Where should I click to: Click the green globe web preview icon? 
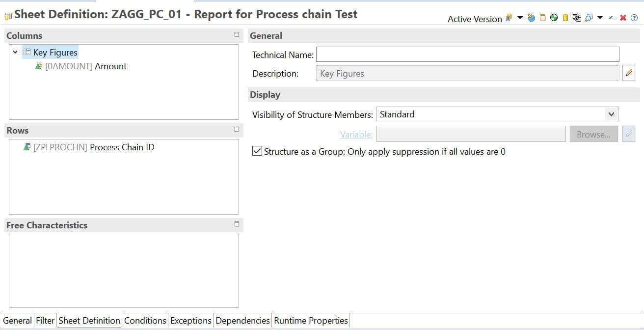coord(555,17)
